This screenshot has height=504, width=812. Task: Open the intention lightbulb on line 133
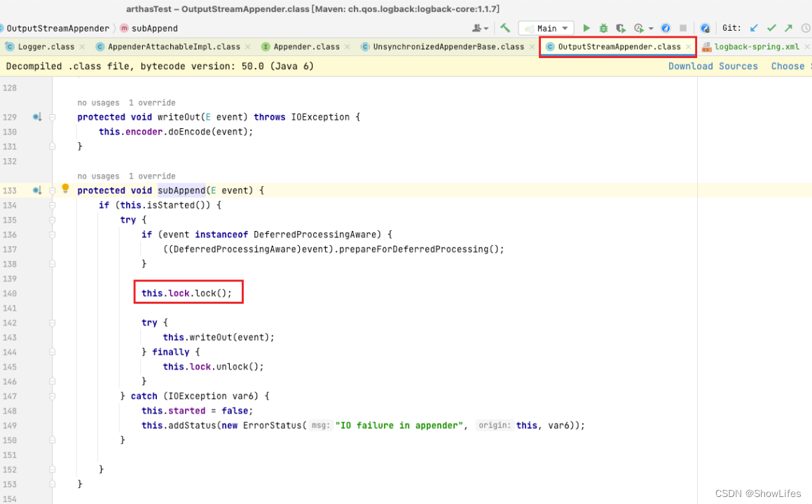pyautogui.click(x=64, y=190)
